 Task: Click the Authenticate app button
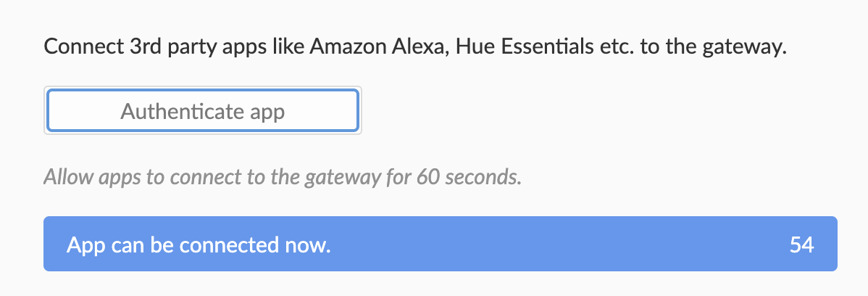point(203,111)
